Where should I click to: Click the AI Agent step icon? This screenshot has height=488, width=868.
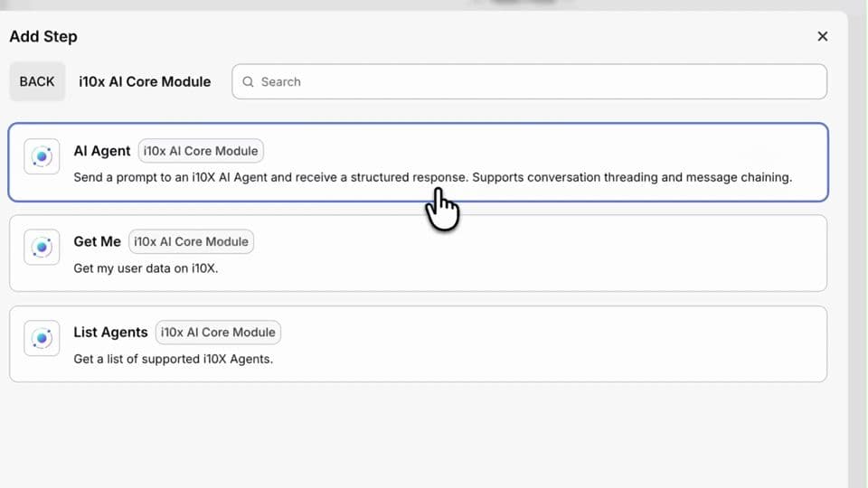tap(42, 156)
